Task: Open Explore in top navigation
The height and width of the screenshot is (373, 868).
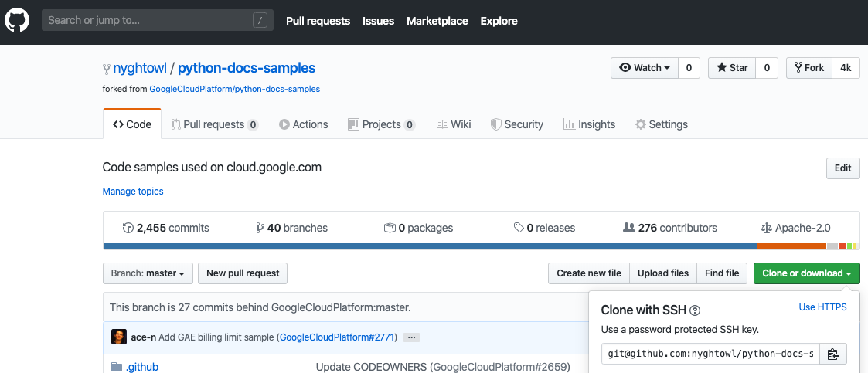Action: [499, 21]
